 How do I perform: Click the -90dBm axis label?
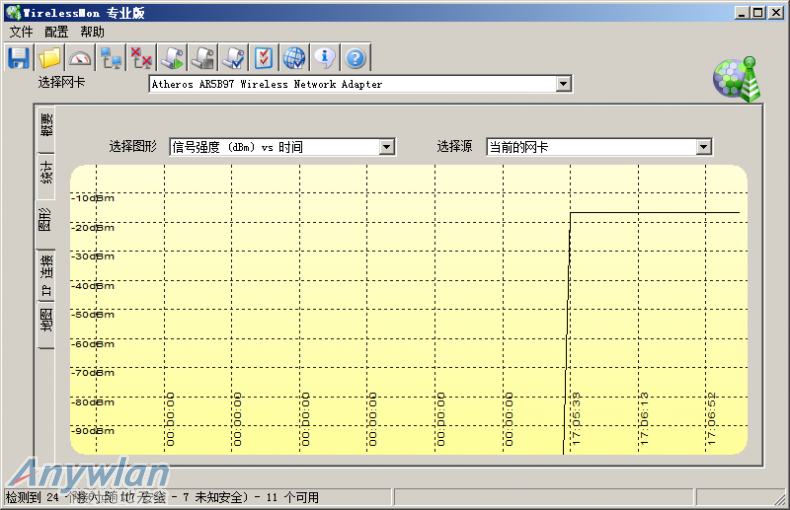pos(93,431)
